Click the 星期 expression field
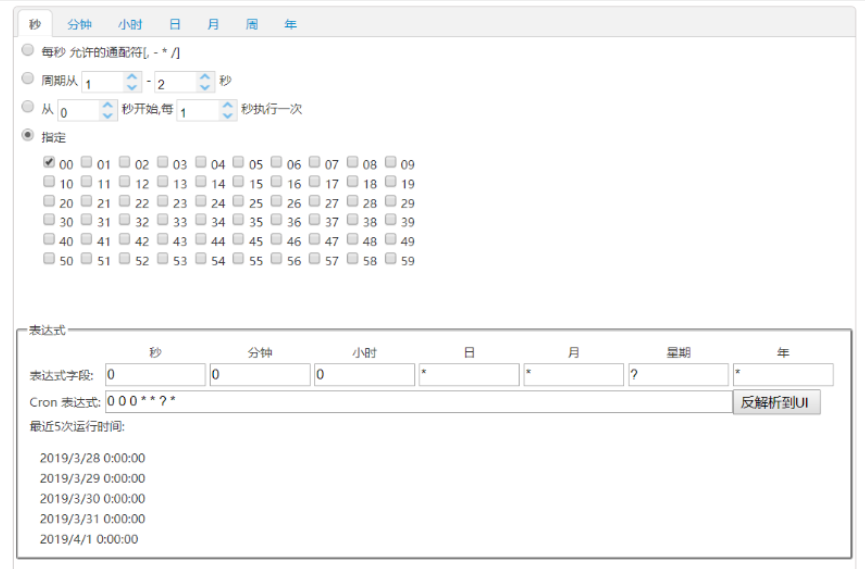865x569 pixels. tap(679, 375)
